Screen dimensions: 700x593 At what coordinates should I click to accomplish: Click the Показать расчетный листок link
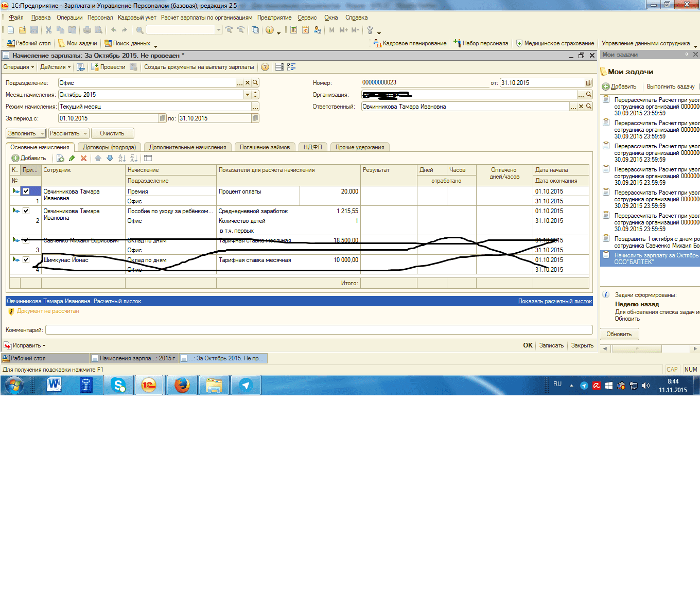coord(555,301)
